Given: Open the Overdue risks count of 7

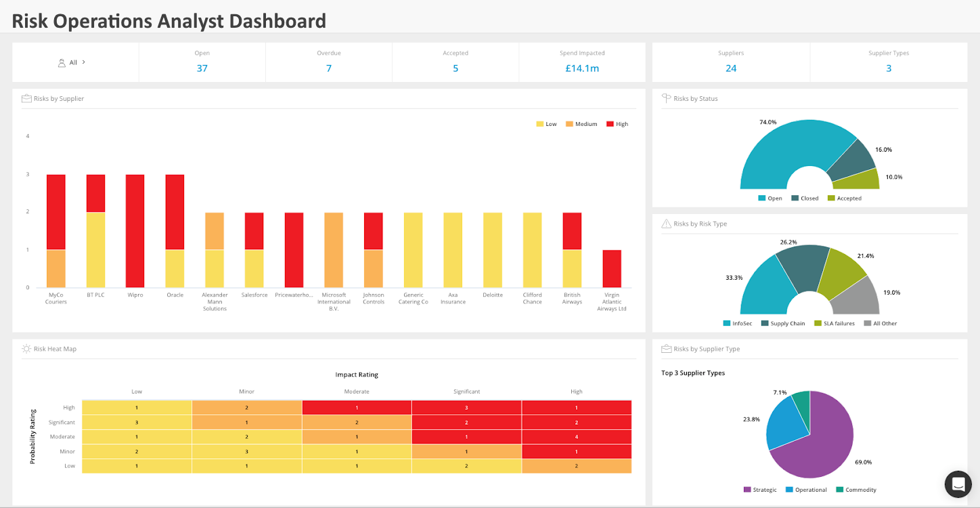Looking at the screenshot, I should tap(329, 68).
